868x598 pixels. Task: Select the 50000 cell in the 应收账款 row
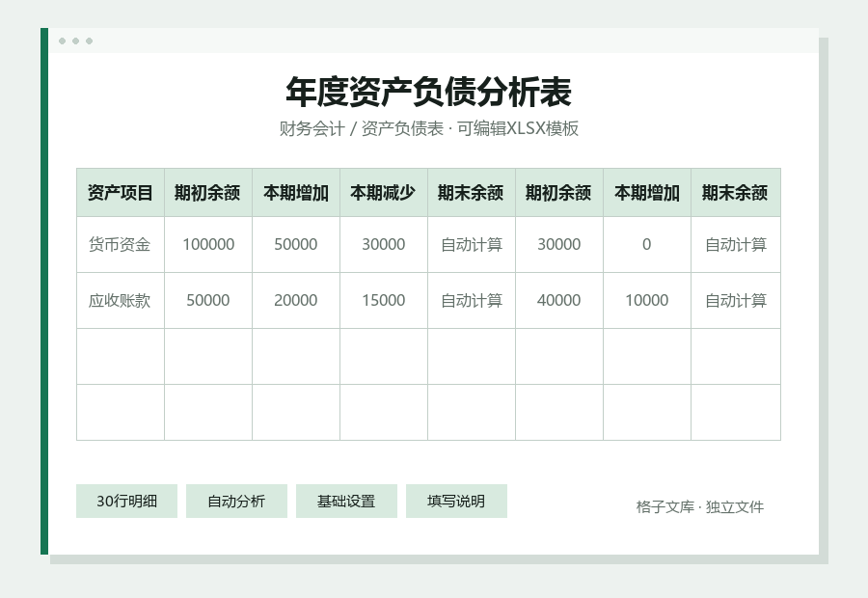click(x=208, y=300)
